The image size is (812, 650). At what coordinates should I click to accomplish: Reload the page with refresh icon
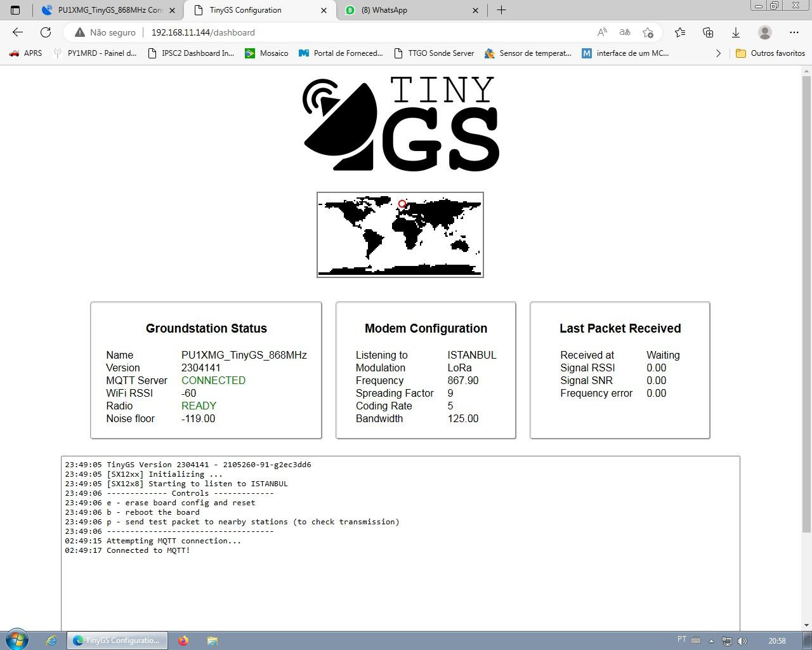(x=46, y=32)
